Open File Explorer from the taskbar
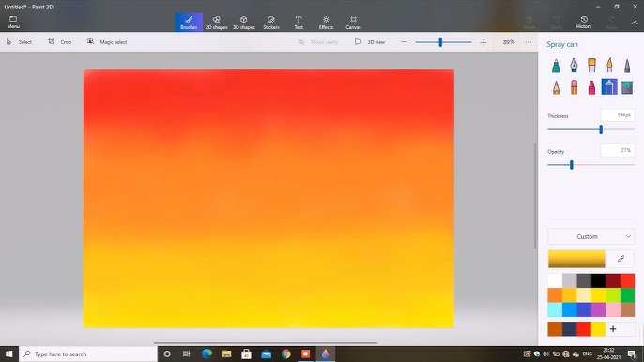Viewport: 644px width, 362px height. pos(226,354)
